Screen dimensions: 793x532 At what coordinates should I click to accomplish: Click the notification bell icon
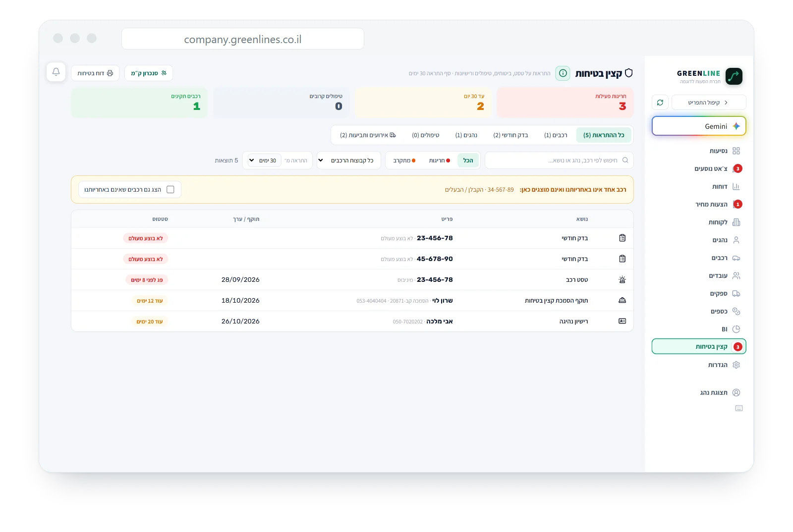[x=56, y=72]
